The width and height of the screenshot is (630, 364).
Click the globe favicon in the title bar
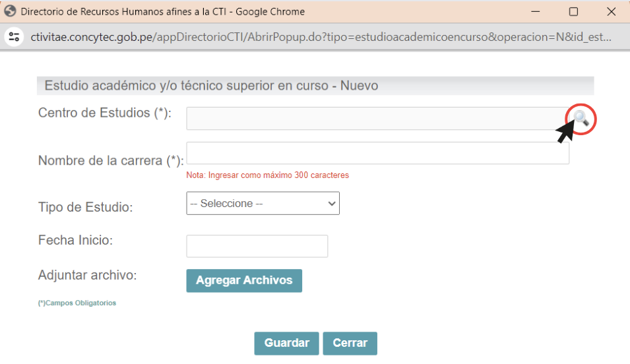pos(10,11)
